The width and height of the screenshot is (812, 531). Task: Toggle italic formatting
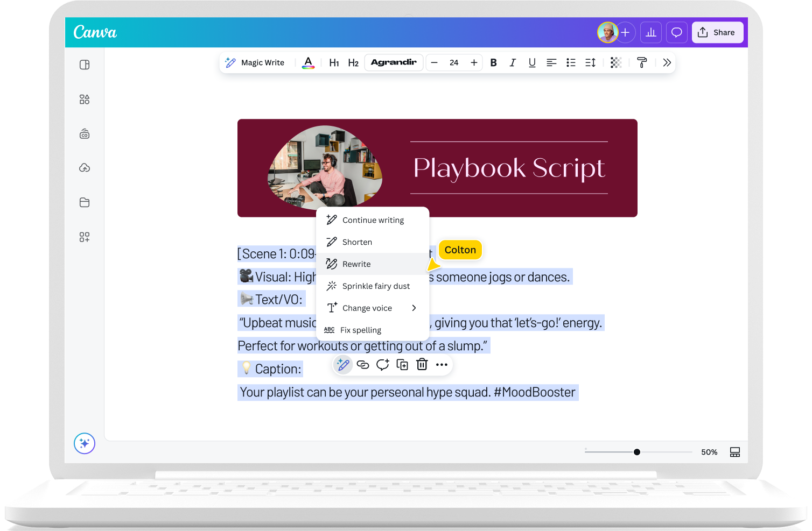[513, 62]
